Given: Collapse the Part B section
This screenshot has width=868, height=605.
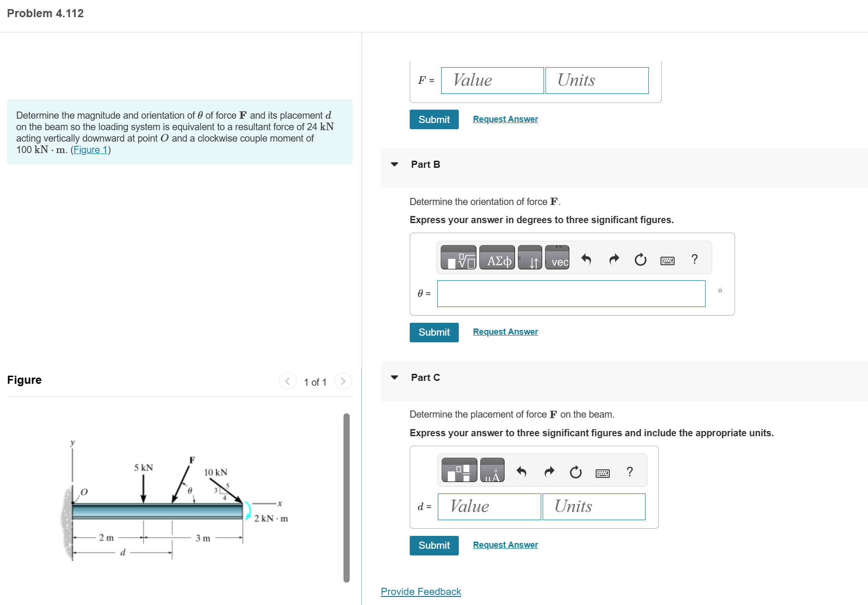Looking at the screenshot, I should [x=394, y=164].
